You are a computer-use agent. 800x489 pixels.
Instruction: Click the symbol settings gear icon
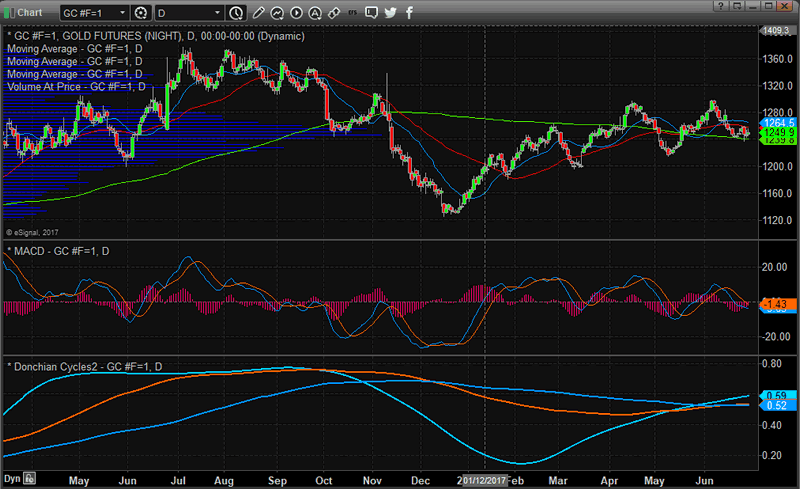(140, 13)
